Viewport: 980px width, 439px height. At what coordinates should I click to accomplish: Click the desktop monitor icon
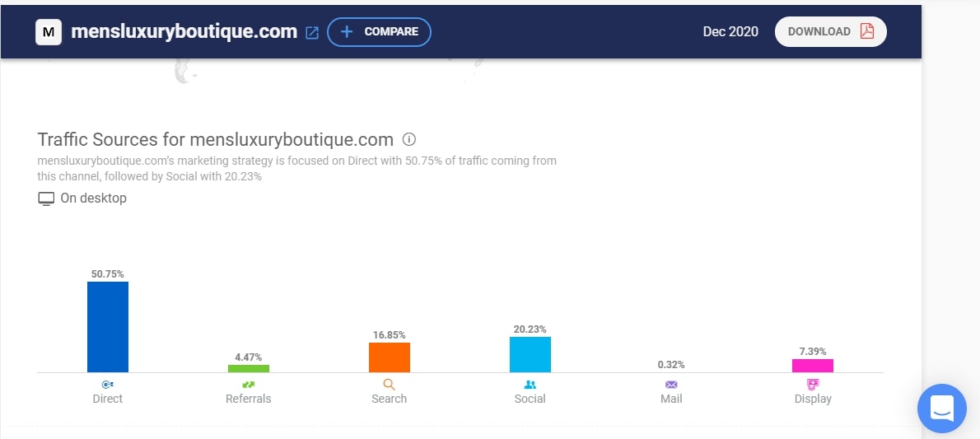[46, 198]
